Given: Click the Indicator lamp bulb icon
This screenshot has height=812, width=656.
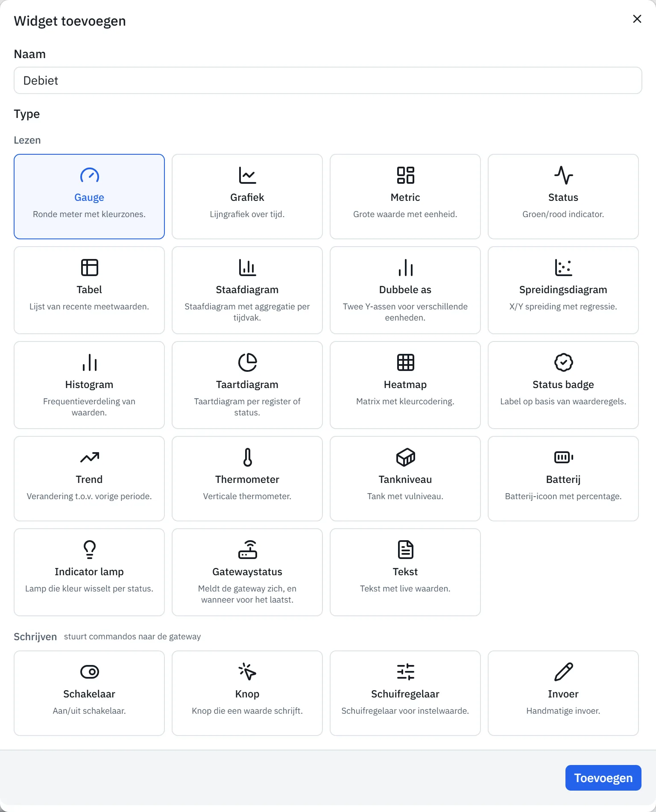Looking at the screenshot, I should pyautogui.click(x=89, y=550).
